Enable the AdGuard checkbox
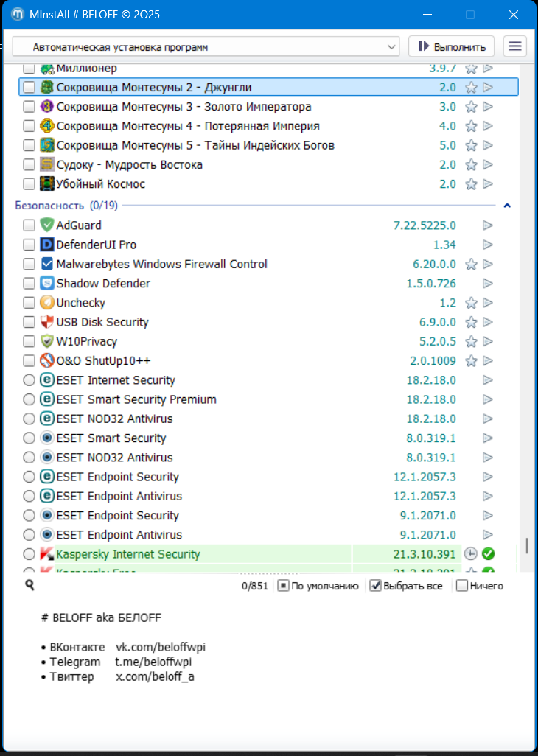The width and height of the screenshot is (538, 756). tap(29, 225)
